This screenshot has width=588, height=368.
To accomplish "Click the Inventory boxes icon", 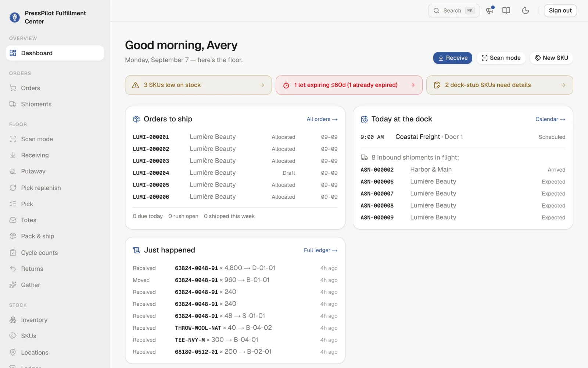I will (x=13, y=320).
